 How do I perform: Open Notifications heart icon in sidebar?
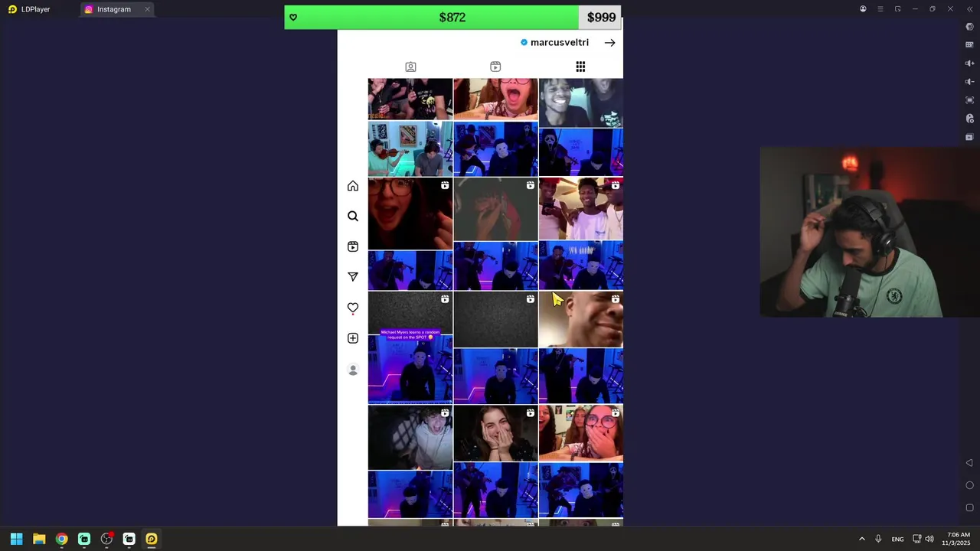(x=353, y=308)
